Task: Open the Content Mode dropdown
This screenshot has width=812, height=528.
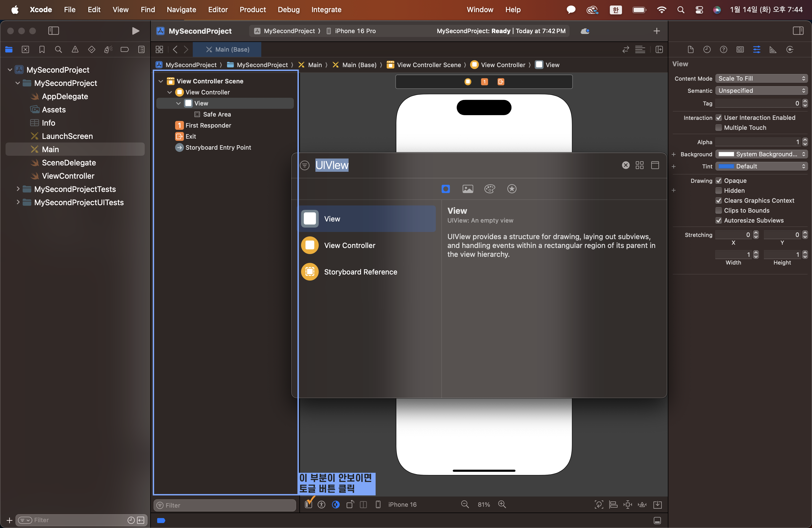Action: [761, 78]
